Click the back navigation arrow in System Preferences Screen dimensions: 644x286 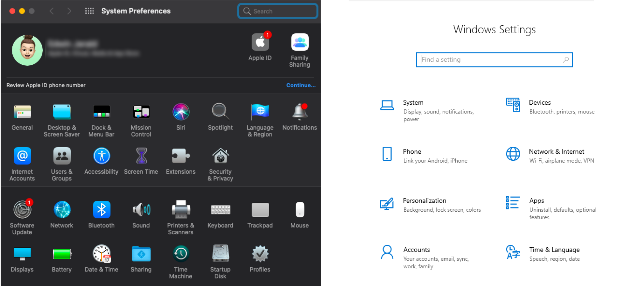coord(52,11)
